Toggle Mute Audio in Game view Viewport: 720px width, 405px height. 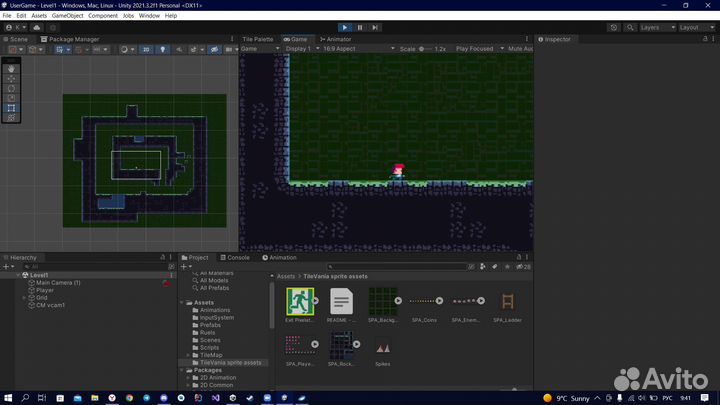coord(520,49)
